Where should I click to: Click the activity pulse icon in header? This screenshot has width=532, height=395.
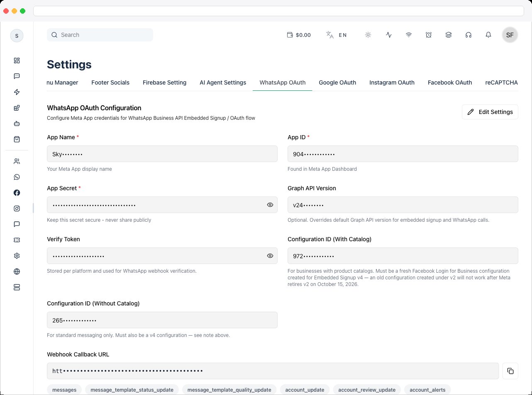click(x=389, y=35)
